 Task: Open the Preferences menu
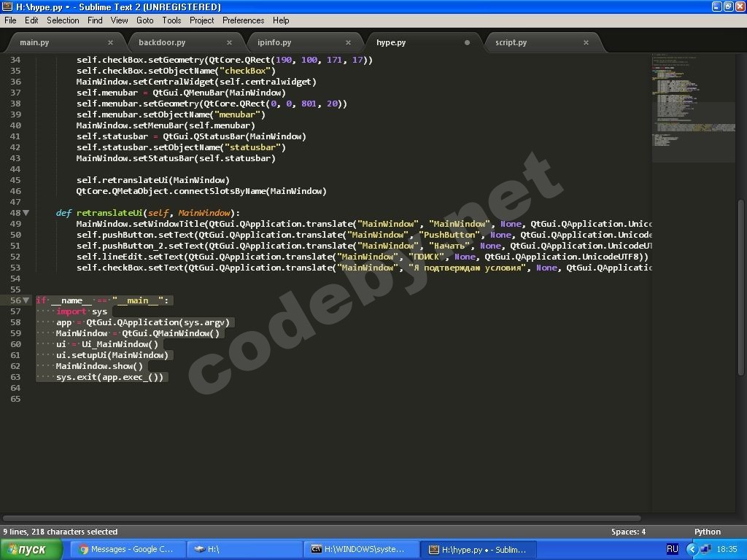point(243,20)
